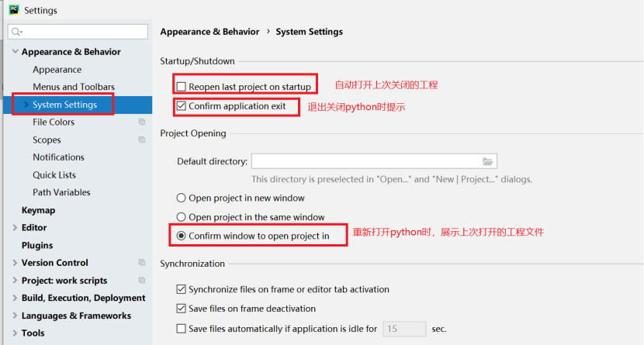
Task: Click Appearance & Behavior in the breadcrumb
Action: click(x=209, y=32)
